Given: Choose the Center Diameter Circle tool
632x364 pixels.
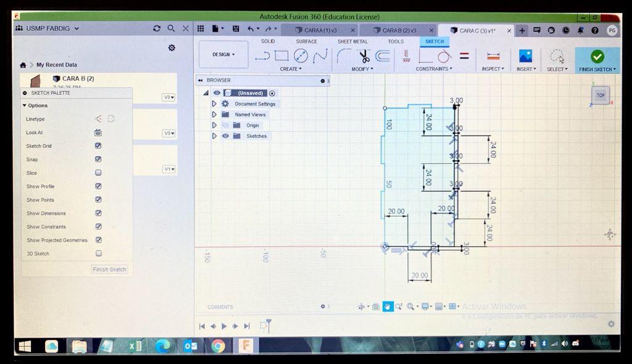Looking at the screenshot, I should 301,56.
